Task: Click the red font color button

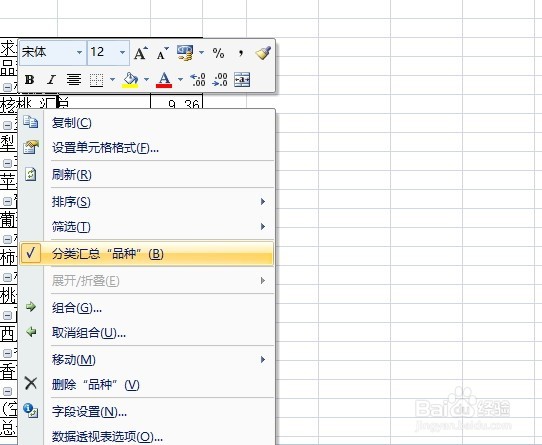Action: [x=164, y=80]
